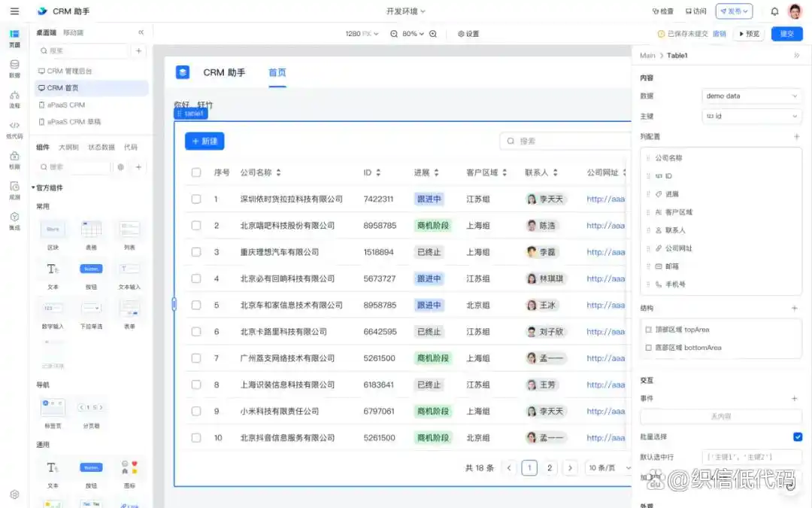The height and width of the screenshot is (508, 812).
Task: Go to page 2 in the table pagination
Action: coord(548,467)
